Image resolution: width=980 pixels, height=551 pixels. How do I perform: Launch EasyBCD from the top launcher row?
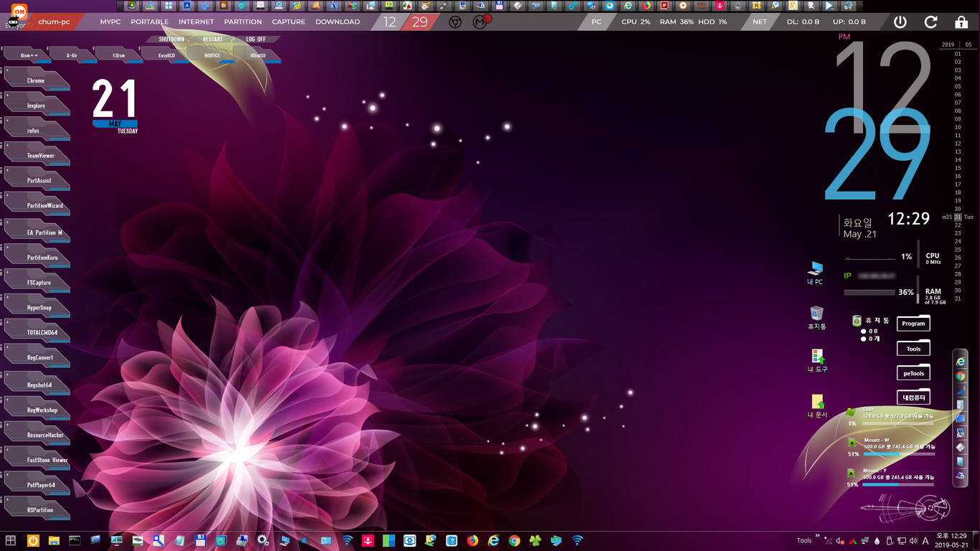(x=167, y=55)
